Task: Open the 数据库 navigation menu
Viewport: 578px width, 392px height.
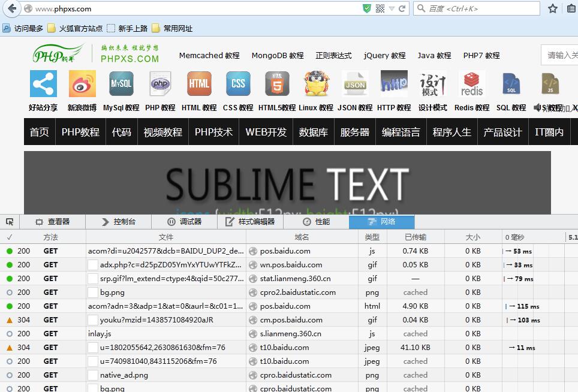Action: click(313, 132)
